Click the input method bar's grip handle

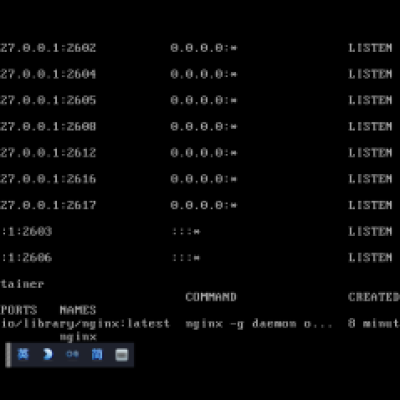click(8, 355)
